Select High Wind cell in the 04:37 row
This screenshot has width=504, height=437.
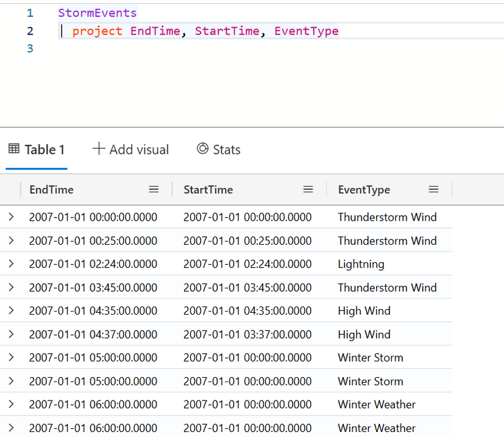(364, 335)
